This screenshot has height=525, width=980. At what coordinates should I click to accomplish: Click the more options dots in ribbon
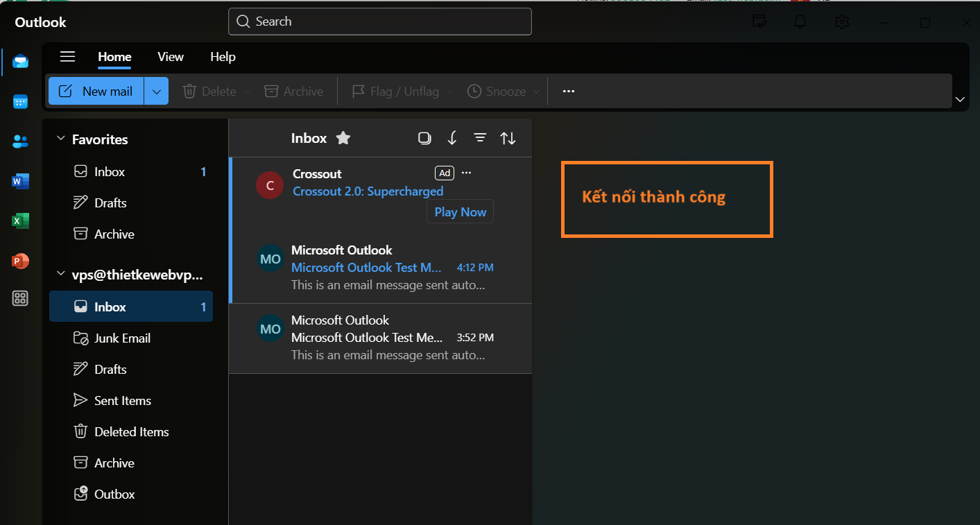point(569,91)
